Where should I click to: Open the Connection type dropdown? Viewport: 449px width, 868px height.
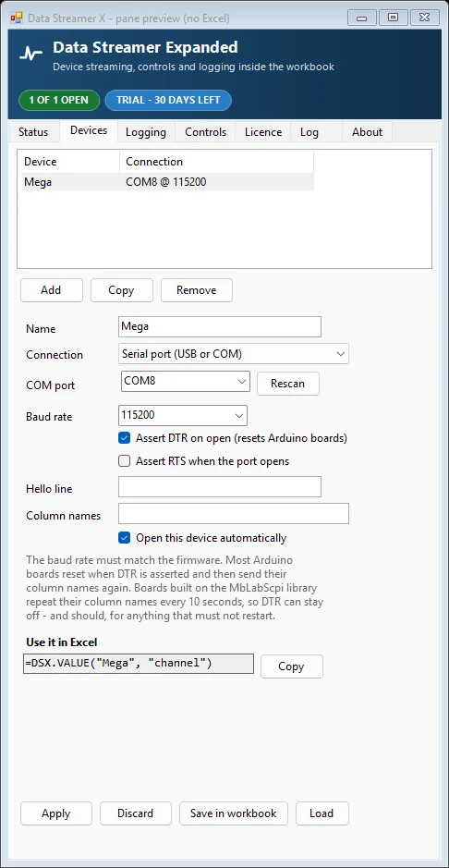(x=234, y=354)
